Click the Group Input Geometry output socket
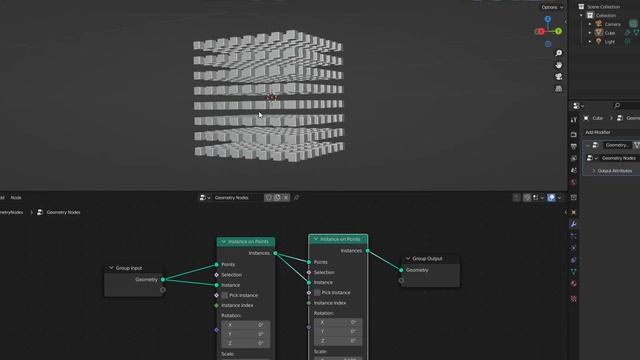The image size is (640, 360). 163,280
